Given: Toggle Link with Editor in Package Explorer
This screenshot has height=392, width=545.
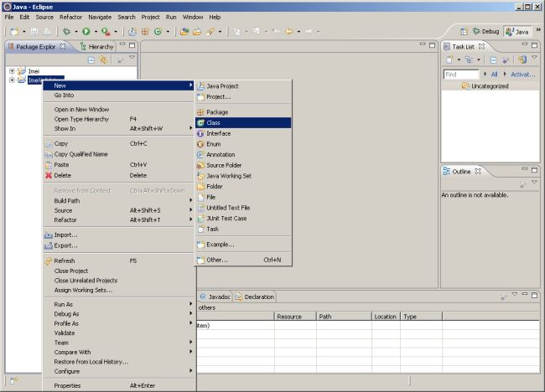Looking at the screenshot, I should point(103,59).
